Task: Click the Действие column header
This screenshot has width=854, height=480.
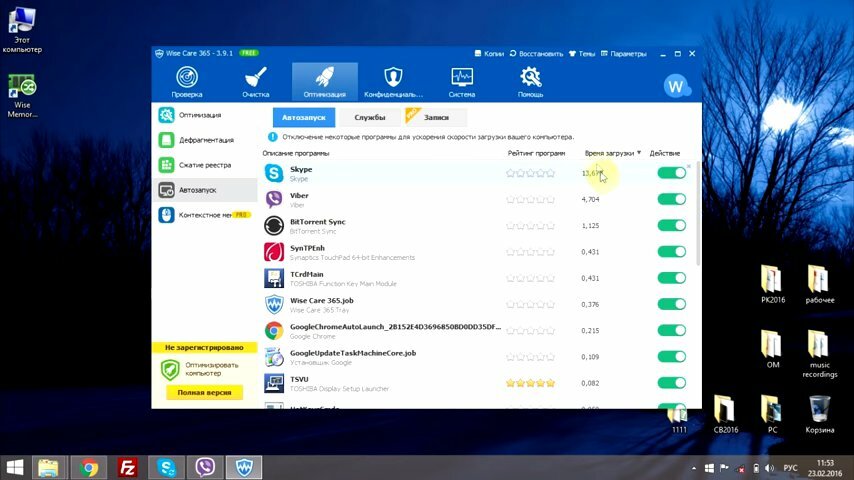Action: (x=664, y=153)
